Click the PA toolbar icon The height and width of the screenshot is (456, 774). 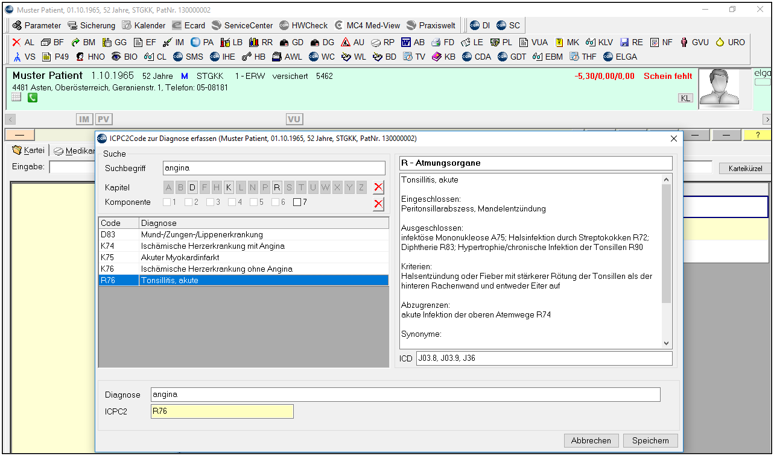202,42
